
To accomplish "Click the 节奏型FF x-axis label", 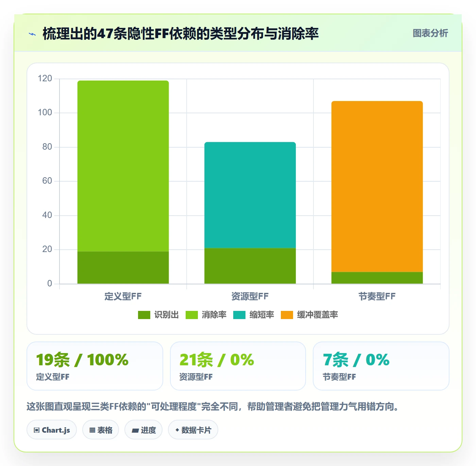I will pyautogui.click(x=377, y=296).
